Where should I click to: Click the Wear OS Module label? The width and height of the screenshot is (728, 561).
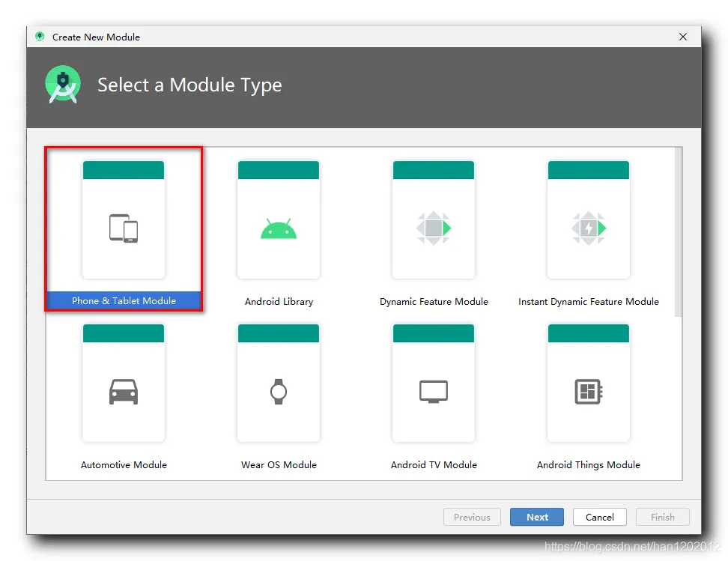coord(279,465)
